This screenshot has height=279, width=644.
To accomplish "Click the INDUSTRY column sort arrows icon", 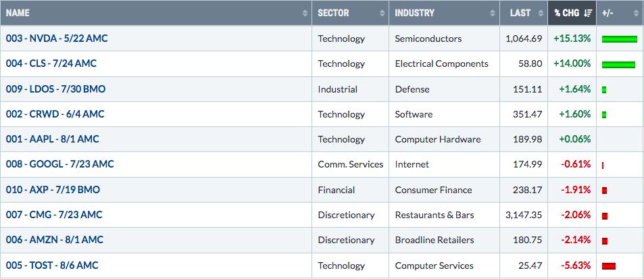I will click(493, 13).
